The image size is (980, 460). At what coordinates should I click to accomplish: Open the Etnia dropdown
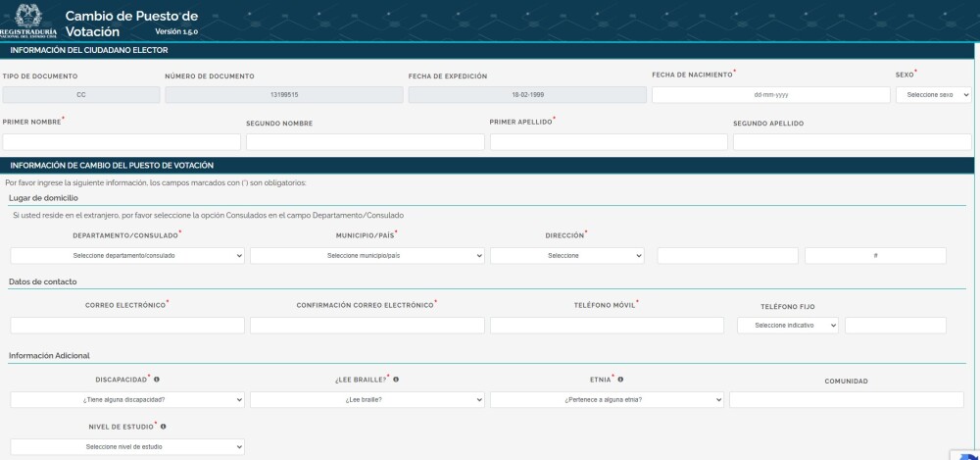coord(607,400)
